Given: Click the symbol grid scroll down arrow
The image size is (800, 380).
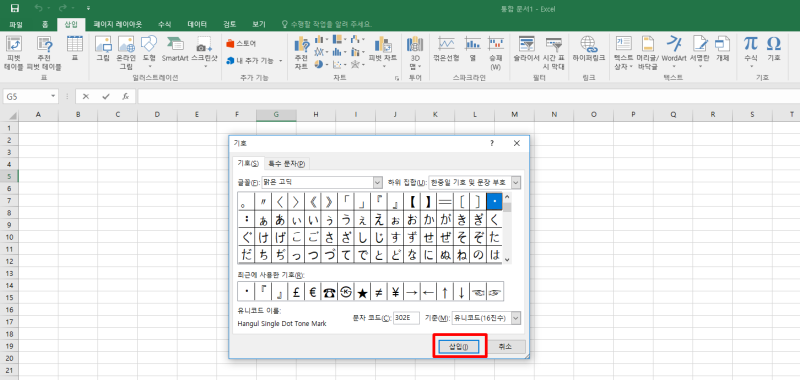Looking at the screenshot, I should pyautogui.click(x=507, y=259).
